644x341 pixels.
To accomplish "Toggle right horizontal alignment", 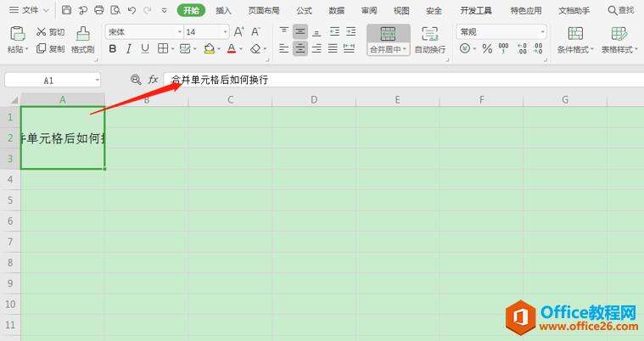I will [316, 49].
